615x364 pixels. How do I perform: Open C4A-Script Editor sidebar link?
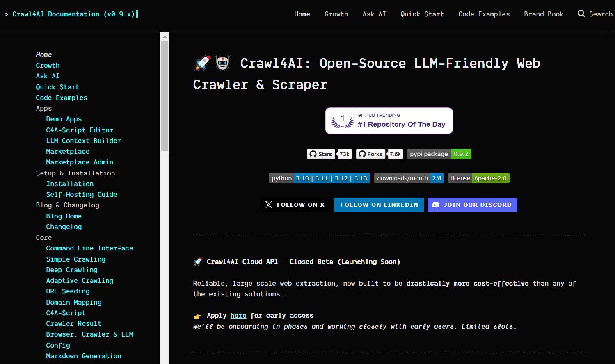[x=80, y=130]
